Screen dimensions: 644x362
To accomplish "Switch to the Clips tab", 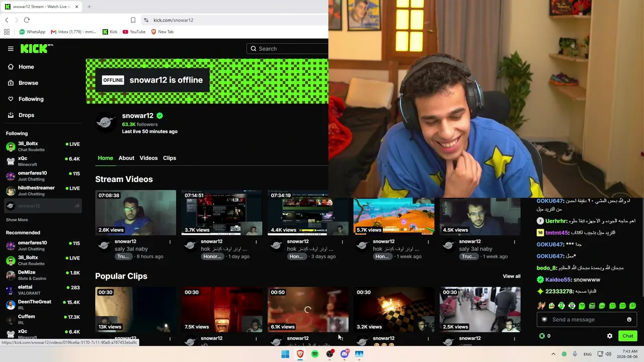I will [x=170, y=158].
